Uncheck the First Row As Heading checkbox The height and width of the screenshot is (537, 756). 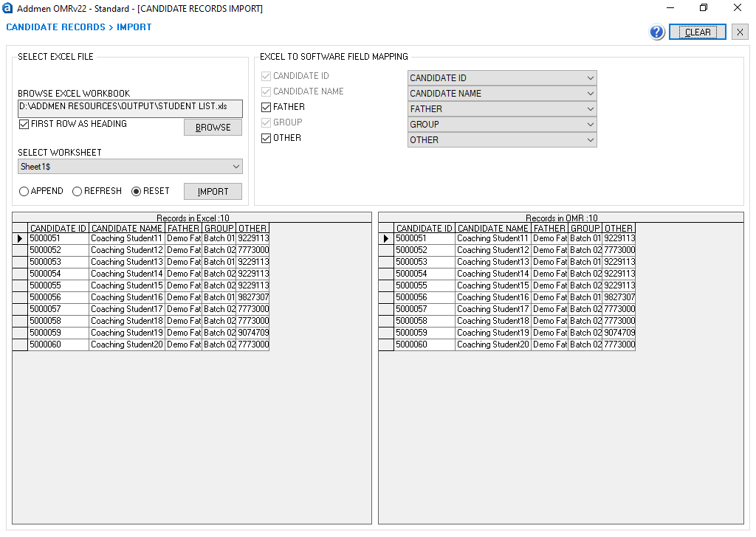[x=24, y=124]
